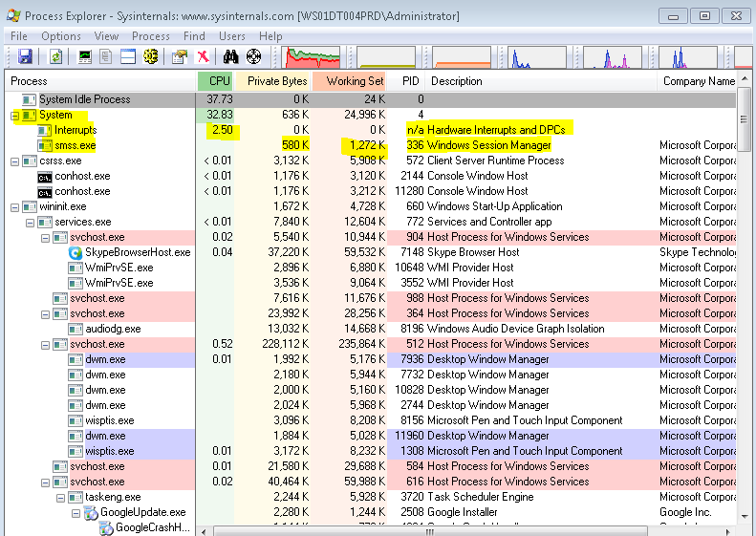
Task: Open the Find menu
Action: [x=194, y=36]
